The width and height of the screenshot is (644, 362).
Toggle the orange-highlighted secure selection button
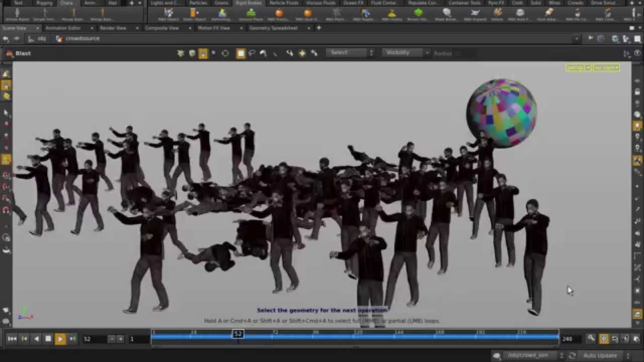203,53
